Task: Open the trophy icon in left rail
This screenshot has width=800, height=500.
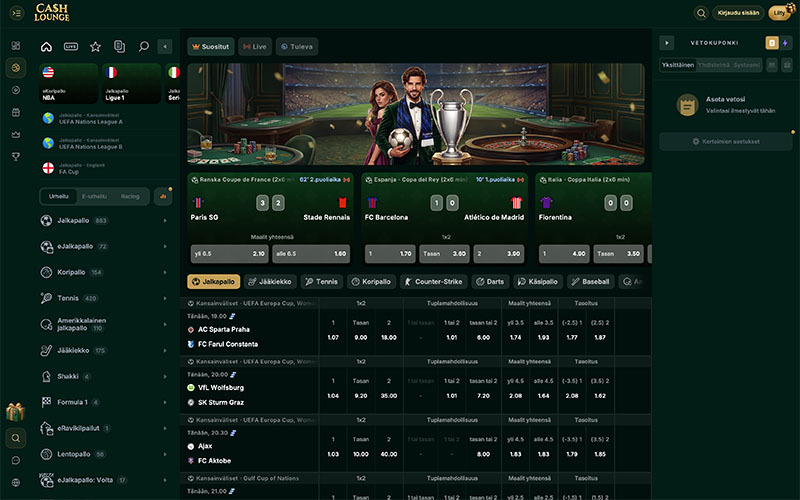Action: (16, 157)
